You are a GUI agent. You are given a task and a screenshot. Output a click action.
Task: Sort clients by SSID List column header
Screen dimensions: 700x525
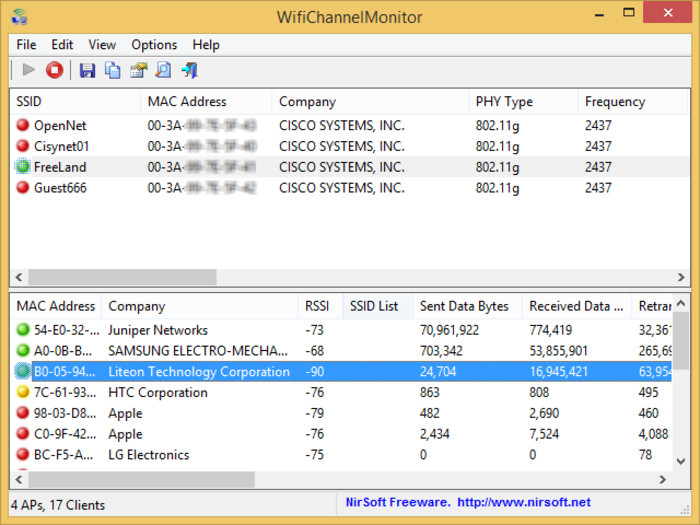378,306
